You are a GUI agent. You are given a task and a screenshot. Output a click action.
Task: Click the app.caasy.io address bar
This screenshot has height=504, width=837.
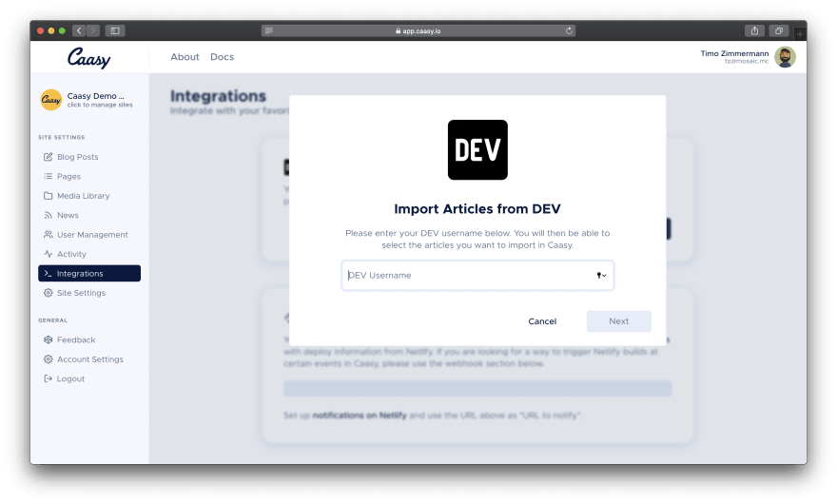pos(418,31)
